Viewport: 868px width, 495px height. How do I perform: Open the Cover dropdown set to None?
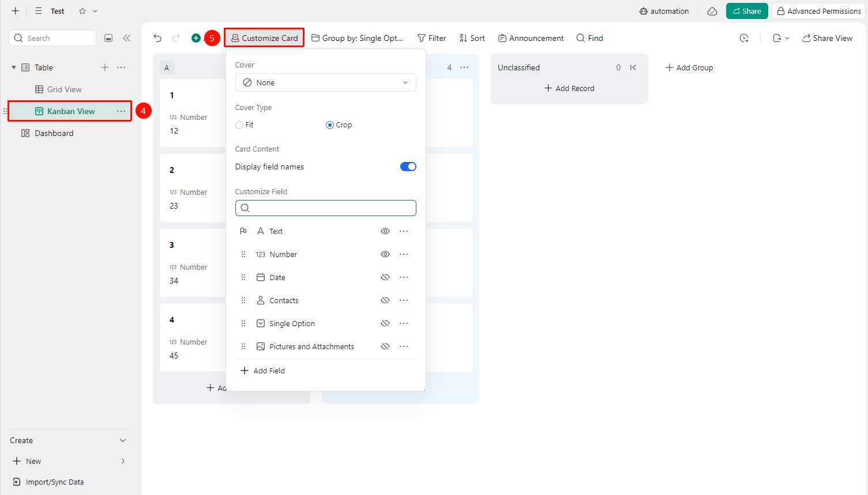pyautogui.click(x=326, y=82)
